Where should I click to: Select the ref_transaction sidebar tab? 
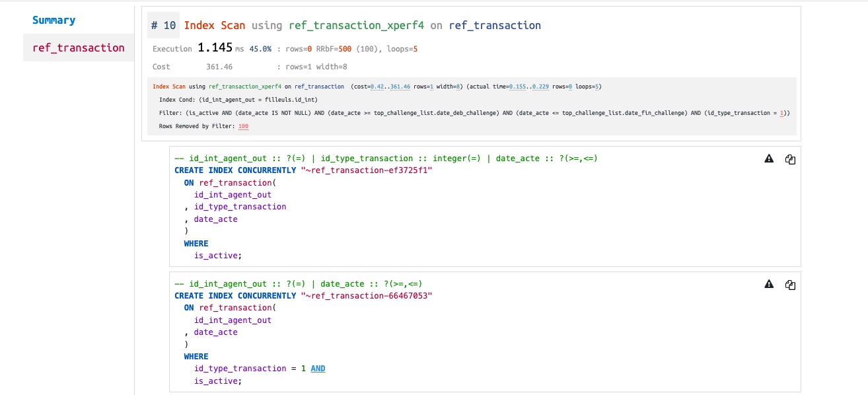click(x=78, y=48)
